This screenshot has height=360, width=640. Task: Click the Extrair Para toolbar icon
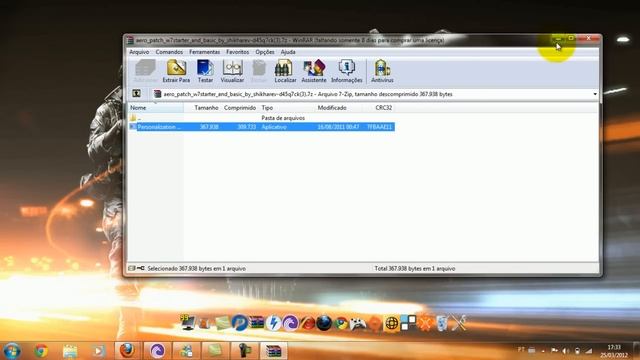pos(176,71)
